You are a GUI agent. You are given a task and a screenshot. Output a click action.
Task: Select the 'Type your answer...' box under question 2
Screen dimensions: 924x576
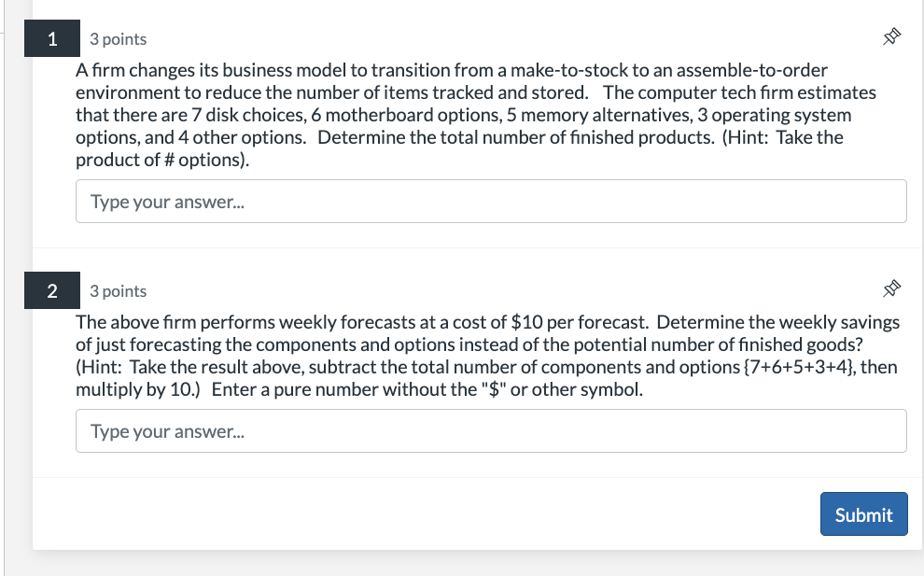click(491, 430)
